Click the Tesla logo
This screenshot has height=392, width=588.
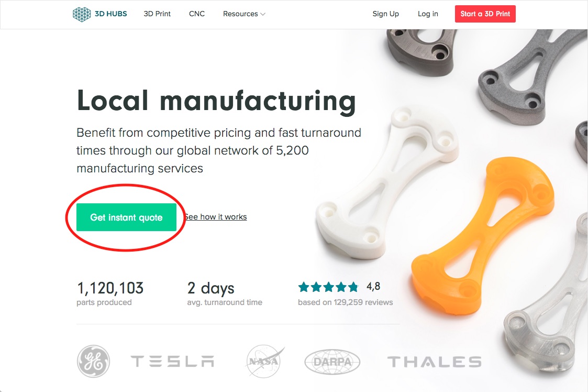(172, 361)
